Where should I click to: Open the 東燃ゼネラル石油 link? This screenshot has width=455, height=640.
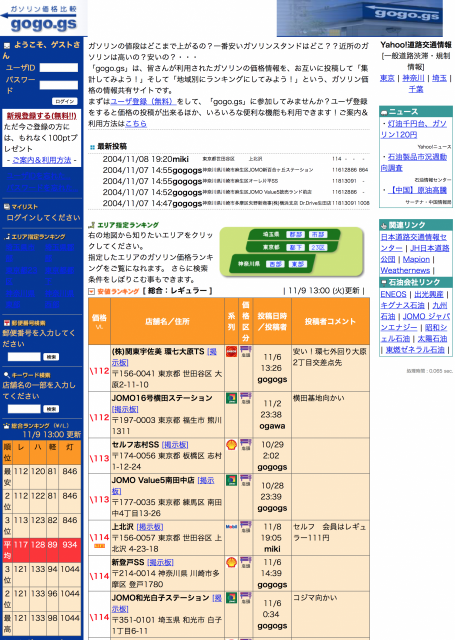tap(415, 350)
